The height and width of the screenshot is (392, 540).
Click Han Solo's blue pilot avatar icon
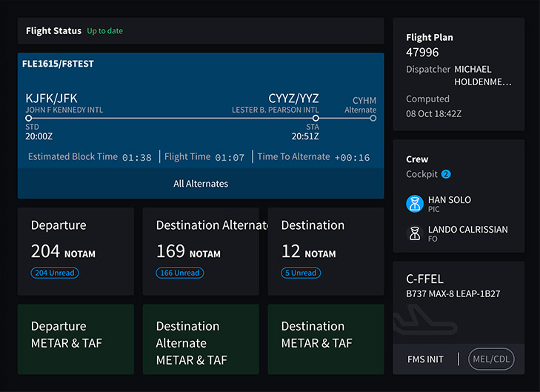click(x=415, y=204)
